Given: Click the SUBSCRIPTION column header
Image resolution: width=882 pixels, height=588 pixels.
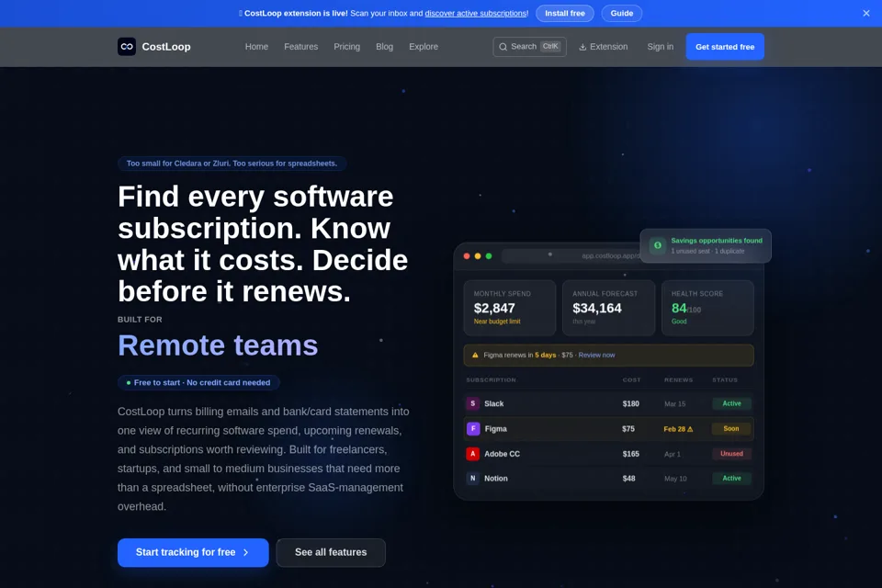Looking at the screenshot, I should 491,379.
